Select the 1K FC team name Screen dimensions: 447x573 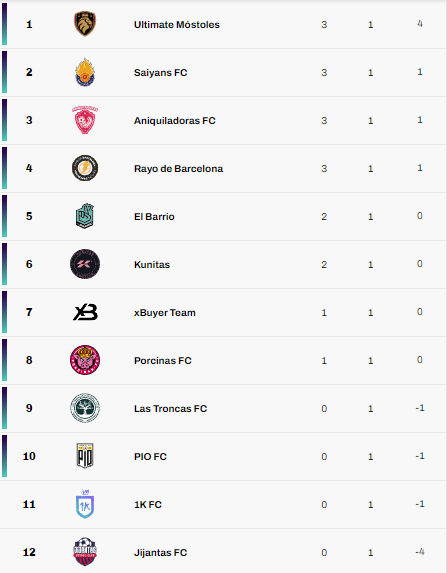click(x=148, y=505)
